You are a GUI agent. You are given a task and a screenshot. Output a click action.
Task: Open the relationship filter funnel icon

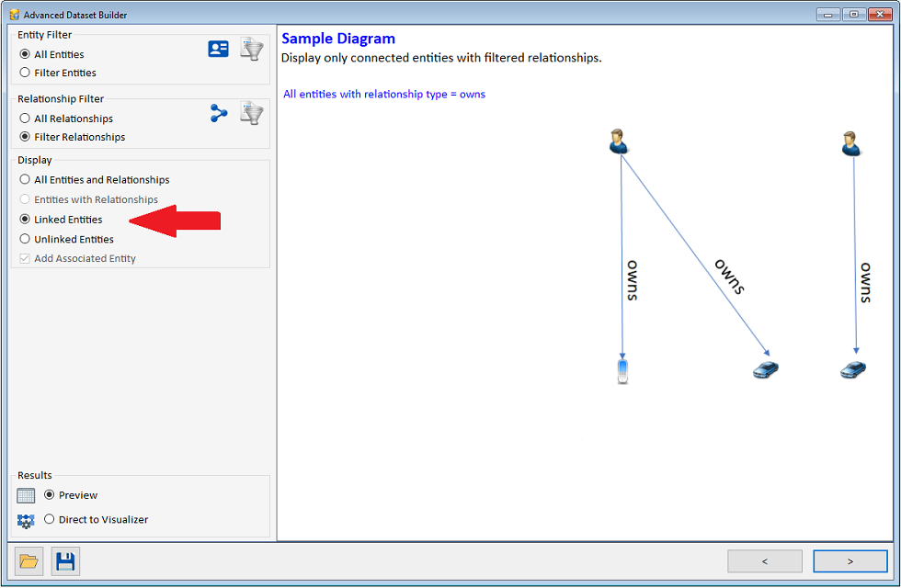pyautogui.click(x=251, y=113)
